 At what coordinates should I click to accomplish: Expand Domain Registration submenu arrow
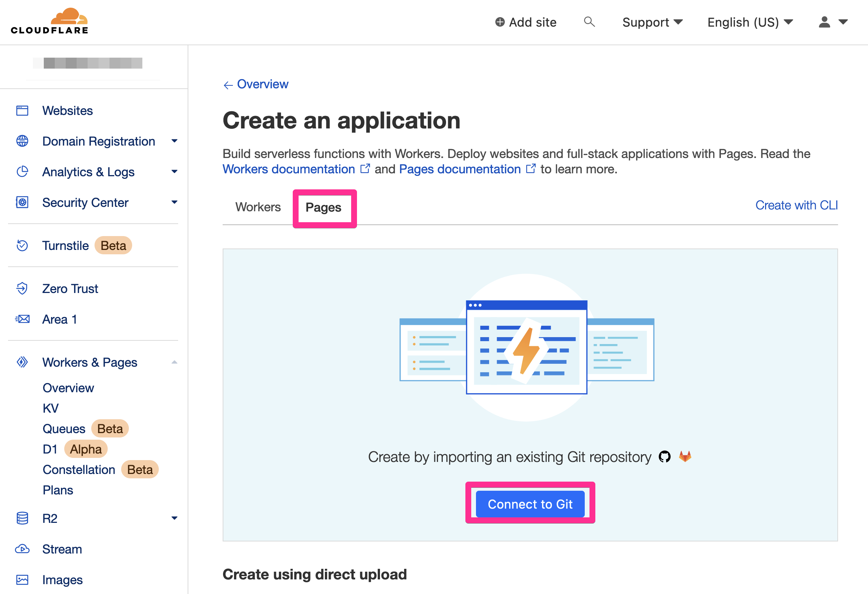(174, 141)
